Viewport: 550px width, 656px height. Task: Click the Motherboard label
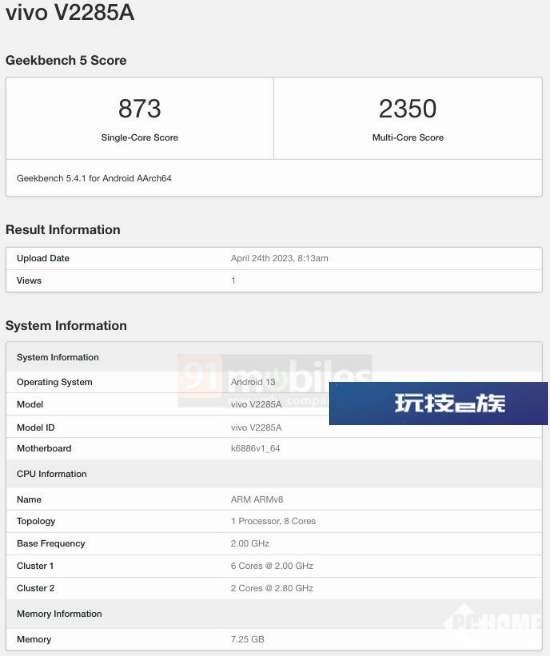(44, 448)
